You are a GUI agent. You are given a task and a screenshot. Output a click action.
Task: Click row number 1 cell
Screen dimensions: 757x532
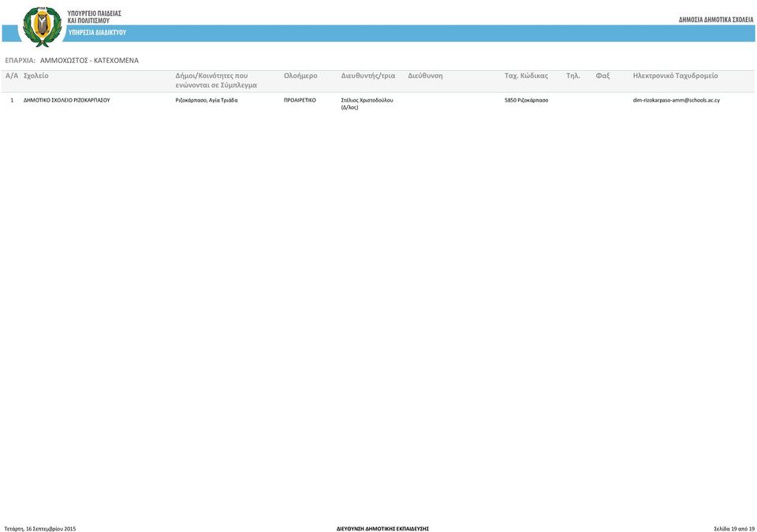tap(12, 100)
